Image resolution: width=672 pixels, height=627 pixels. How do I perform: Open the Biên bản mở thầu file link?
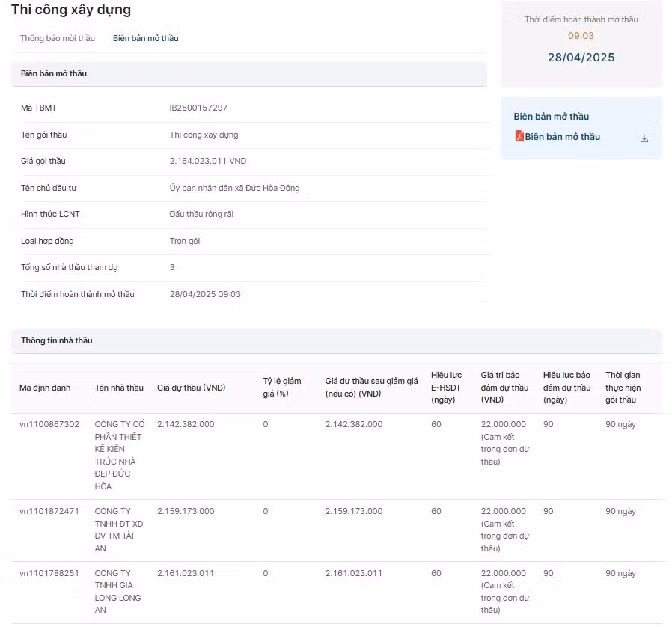(x=562, y=137)
